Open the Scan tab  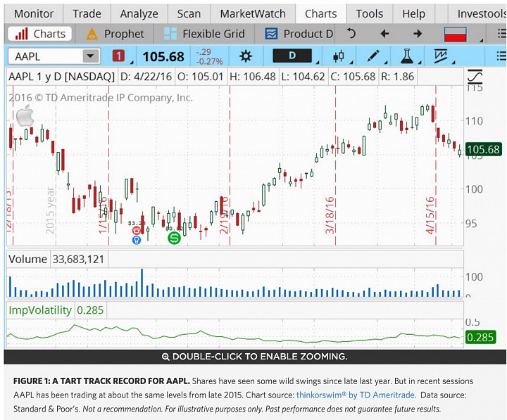(x=189, y=13)
